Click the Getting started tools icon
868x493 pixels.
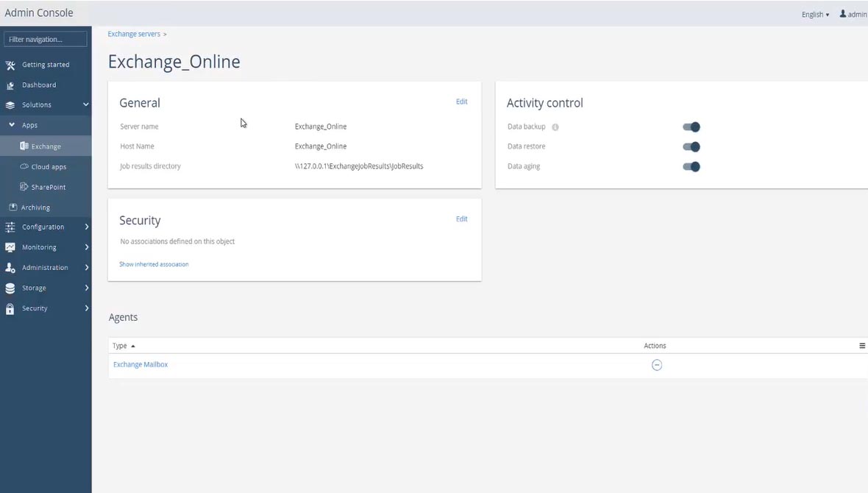(10, 65)
